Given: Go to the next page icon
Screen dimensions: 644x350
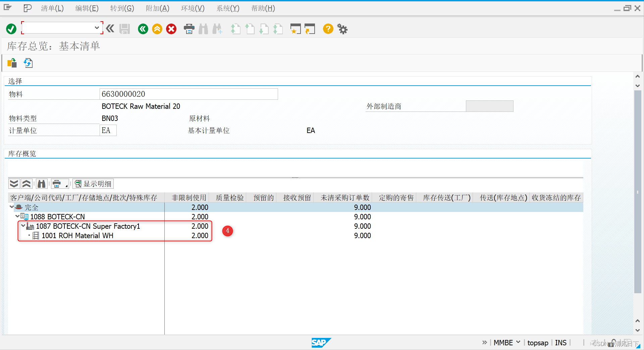Looking at the screenshot, I should pos(264,29).
